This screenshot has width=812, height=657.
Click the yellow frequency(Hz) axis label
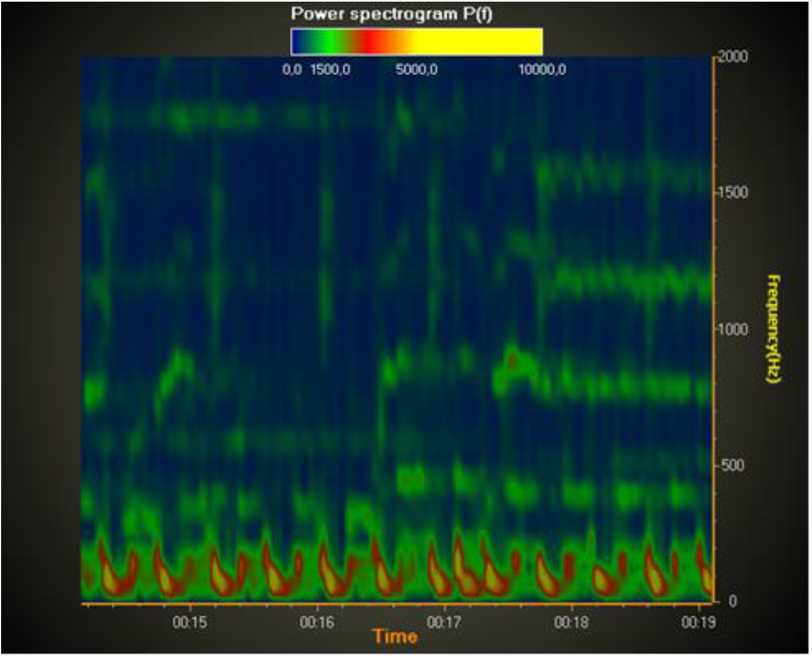click(773, 328)
